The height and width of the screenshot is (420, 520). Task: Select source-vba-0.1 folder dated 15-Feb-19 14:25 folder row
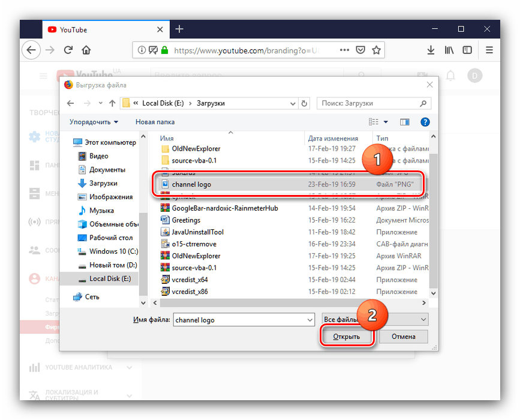[293, 161]
